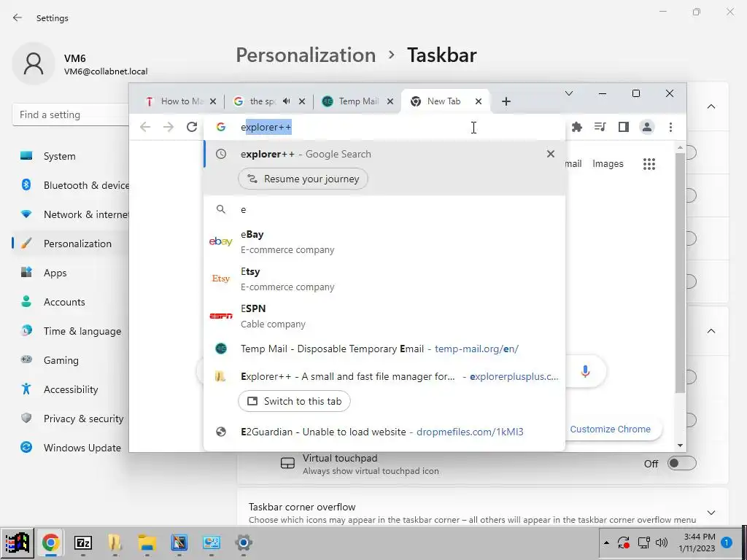The image size is (747, 560).
Task: Click Find a setting search box
Action: tap(71, 114)
